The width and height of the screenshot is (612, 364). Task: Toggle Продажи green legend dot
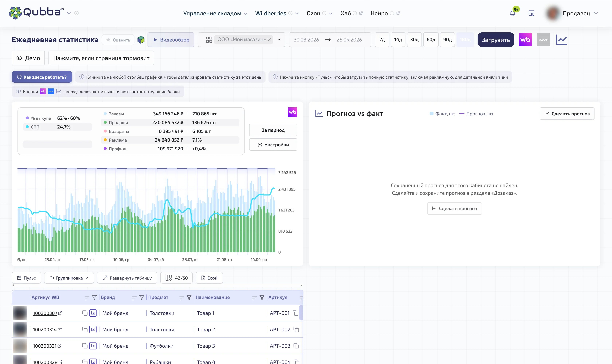(105, 122)
